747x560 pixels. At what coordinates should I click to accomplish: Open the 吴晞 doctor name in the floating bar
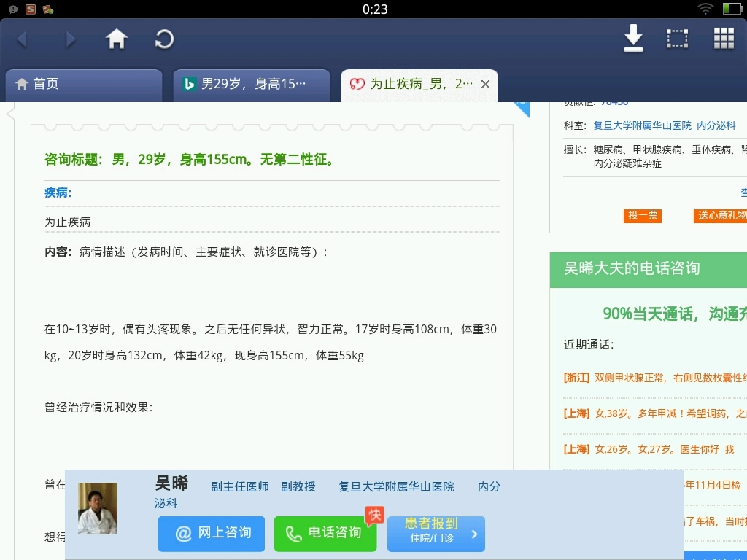point(171,483)
